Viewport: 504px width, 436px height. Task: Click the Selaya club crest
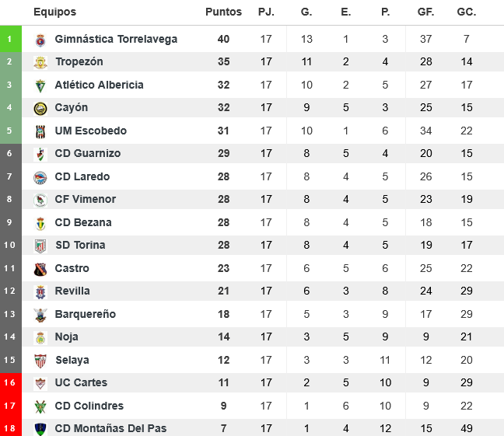[40, 361]
